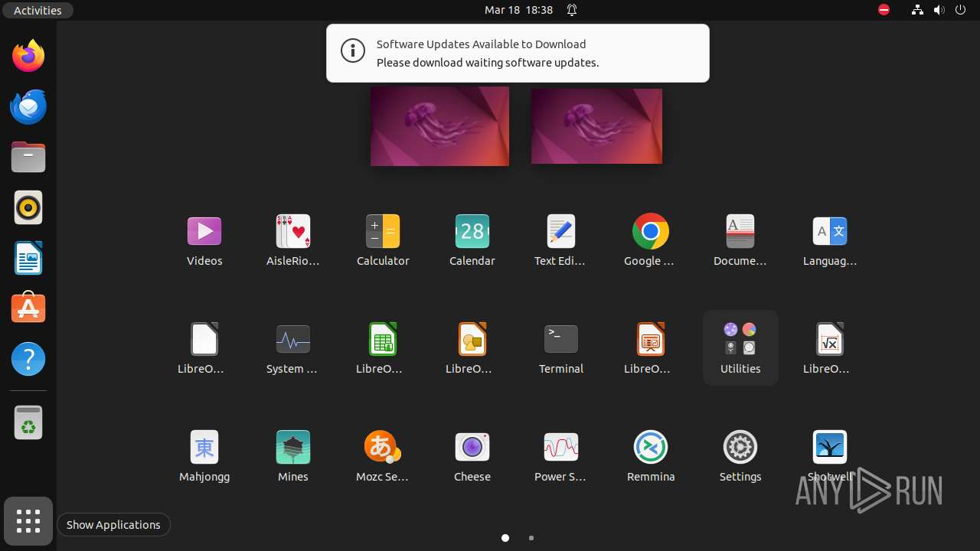This screenshot has height=551, width=980.
Task: Switch to the second app page dot
Action: (531, 538)
